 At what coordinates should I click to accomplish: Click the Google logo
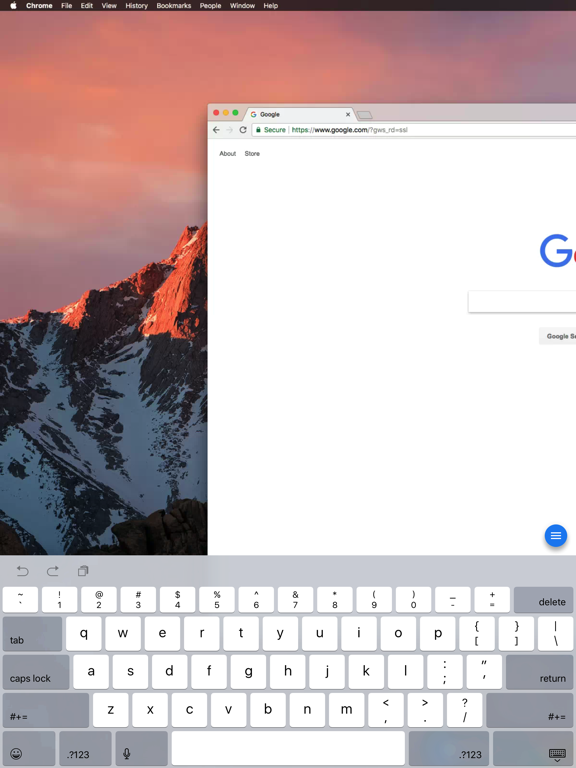[558, 251]
